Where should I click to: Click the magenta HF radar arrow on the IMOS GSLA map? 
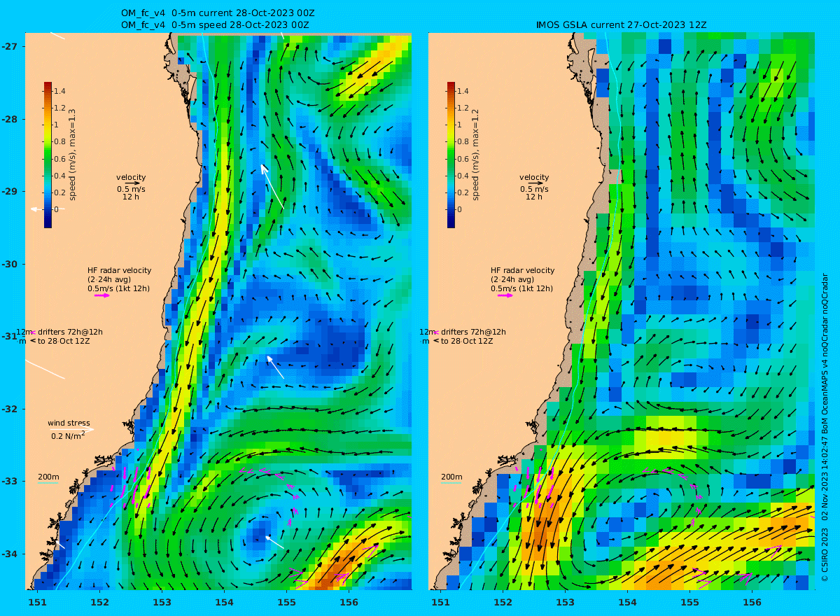coord(505,295)
